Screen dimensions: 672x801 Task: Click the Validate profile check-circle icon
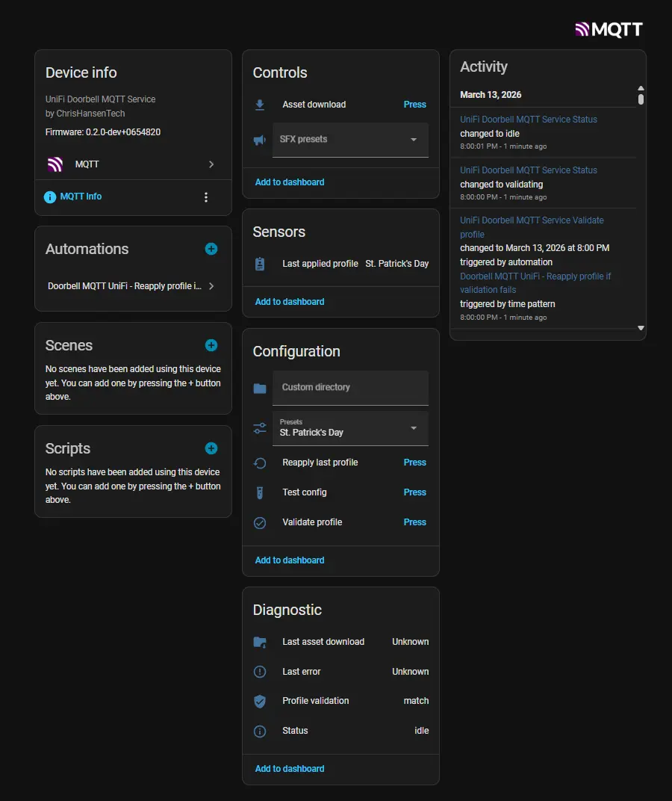point(260,522)
